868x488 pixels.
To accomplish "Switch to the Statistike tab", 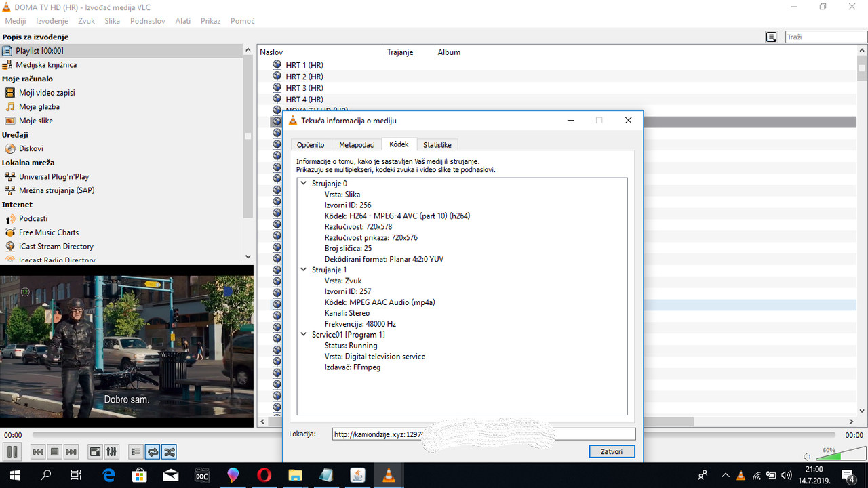I will coord(437,144).
